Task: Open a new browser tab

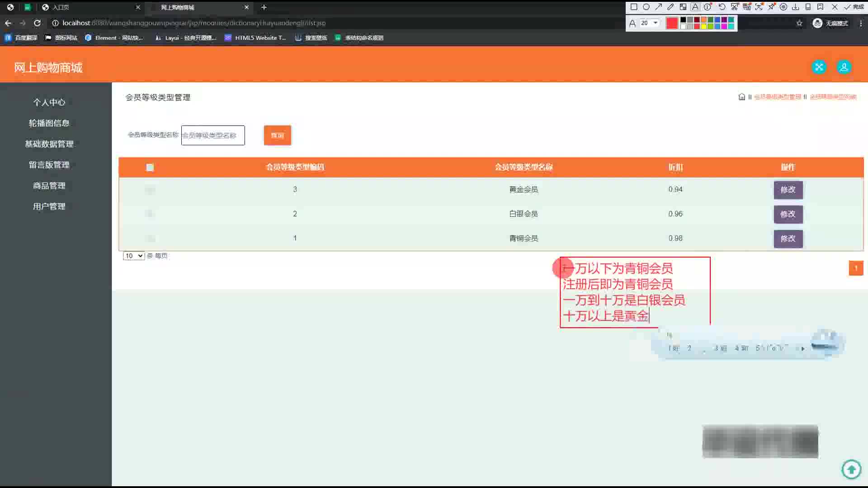Action: click(x=264, y=7)
